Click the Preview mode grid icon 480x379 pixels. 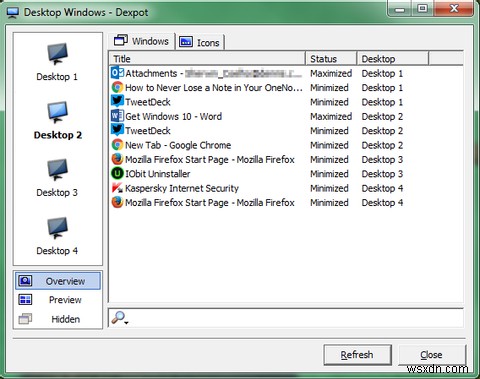pyautogui.click(x=25, y=299)
